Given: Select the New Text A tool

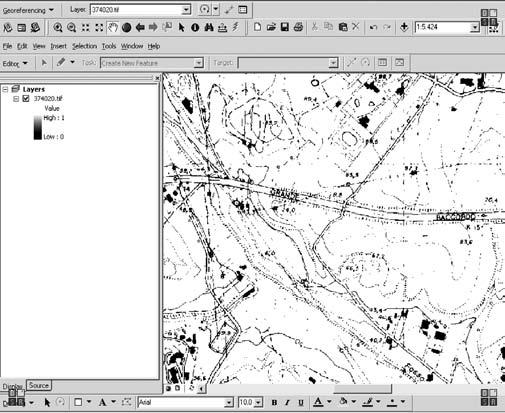Looking at the screenshot, I should (103, 403).
